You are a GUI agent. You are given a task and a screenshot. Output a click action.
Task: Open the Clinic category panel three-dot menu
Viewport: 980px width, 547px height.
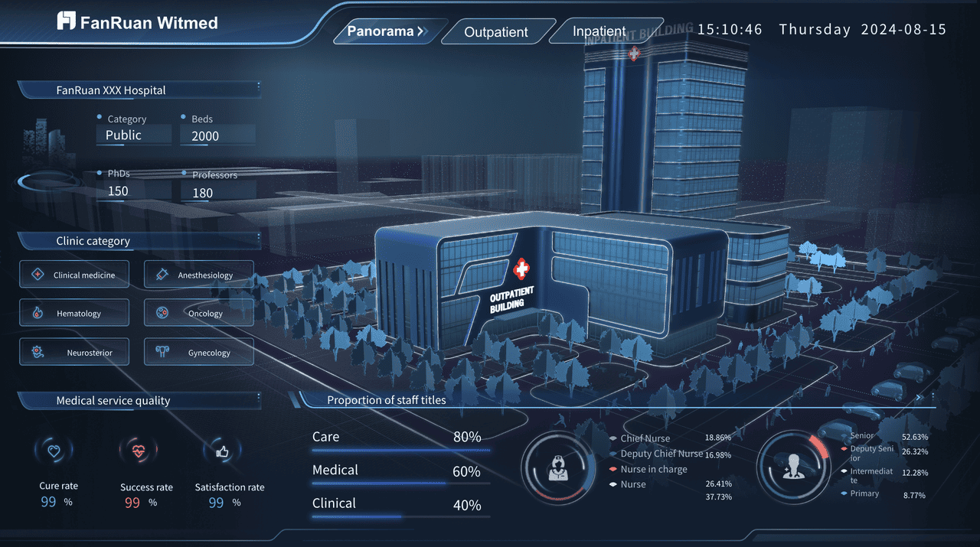click(259, 237)
